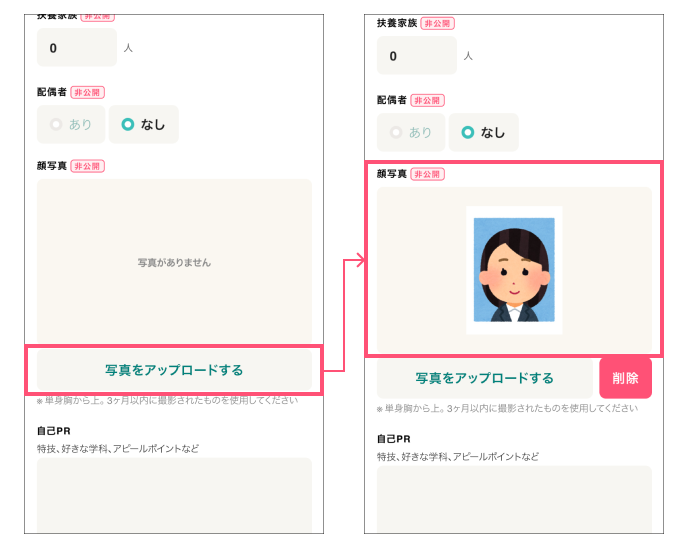
Task: Click 写真をアップロードする below the empty photo placeholder
Action: pyautogui.click(x=174, y=370)
